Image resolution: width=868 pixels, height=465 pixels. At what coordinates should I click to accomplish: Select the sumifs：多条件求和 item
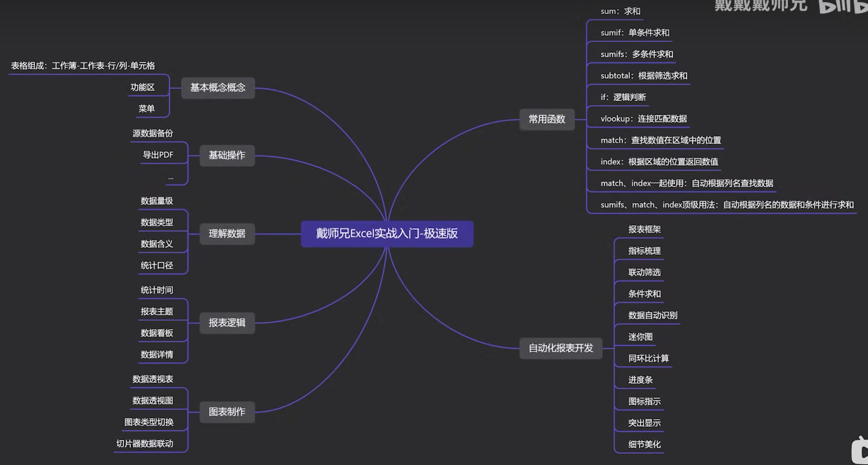(x=637, y=54)
